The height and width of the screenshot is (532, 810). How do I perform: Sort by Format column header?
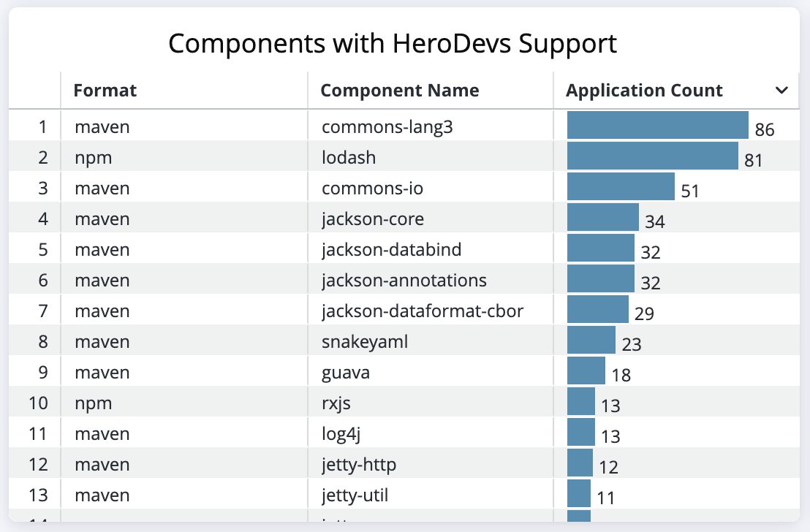click(105, 91)
